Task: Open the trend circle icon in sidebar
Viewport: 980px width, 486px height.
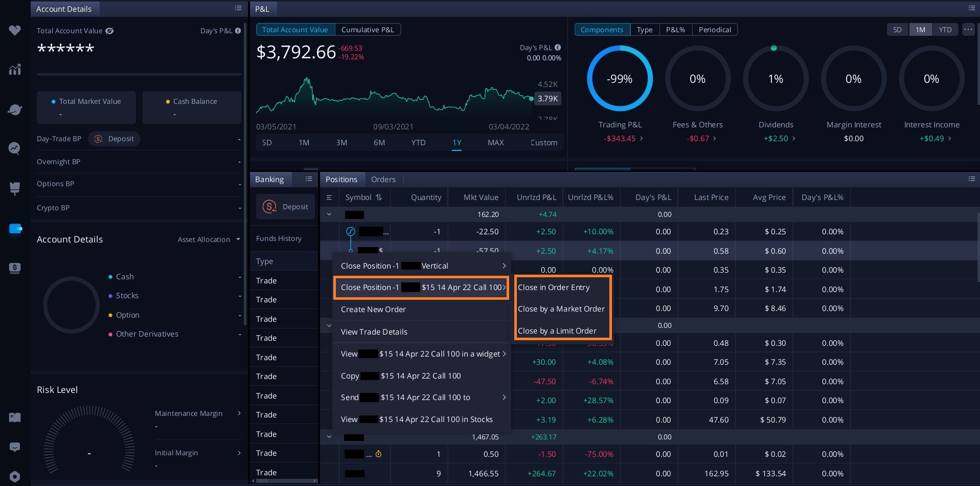Action: pyautogui.click(x=15, y=148)
